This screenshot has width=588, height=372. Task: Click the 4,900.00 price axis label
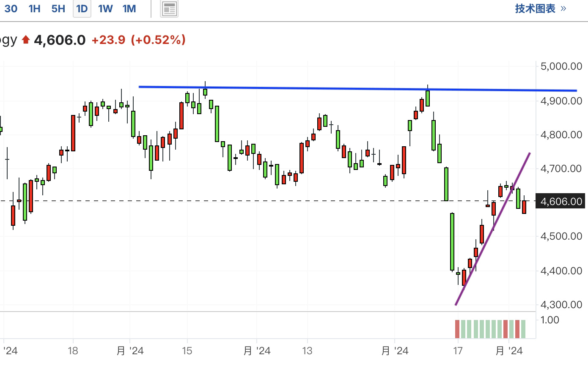[561, 101]
